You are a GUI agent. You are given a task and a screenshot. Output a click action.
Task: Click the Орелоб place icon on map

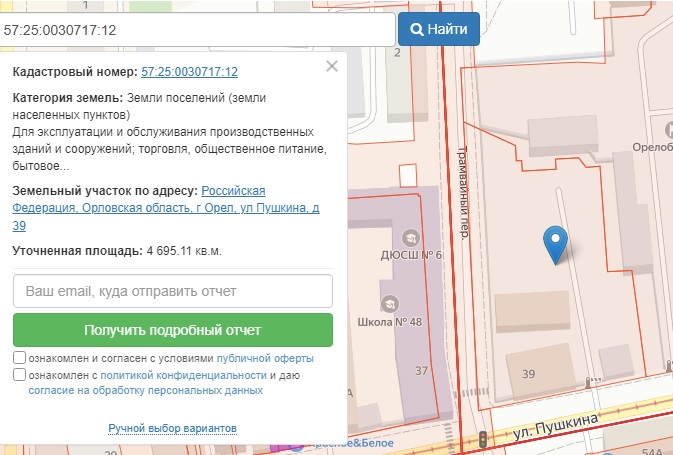668,128
